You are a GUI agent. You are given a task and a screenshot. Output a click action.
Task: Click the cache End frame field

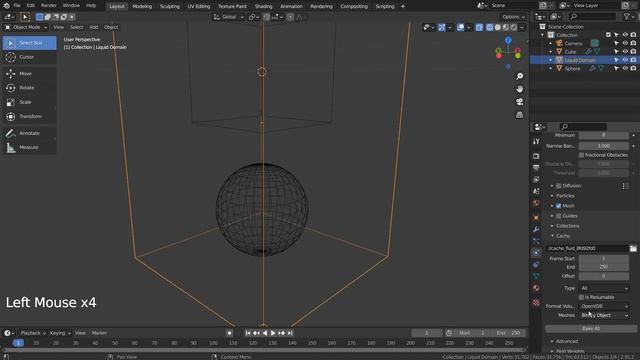pos(604,267)
